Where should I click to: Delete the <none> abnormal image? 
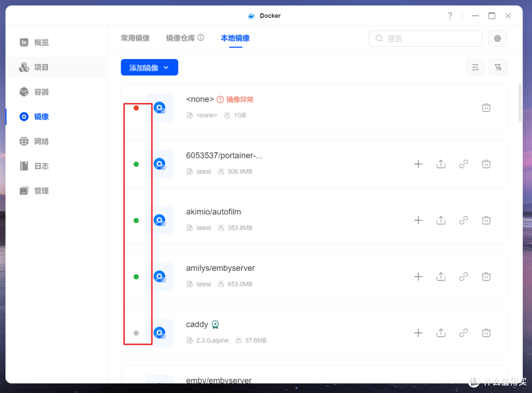click(486, 108)
